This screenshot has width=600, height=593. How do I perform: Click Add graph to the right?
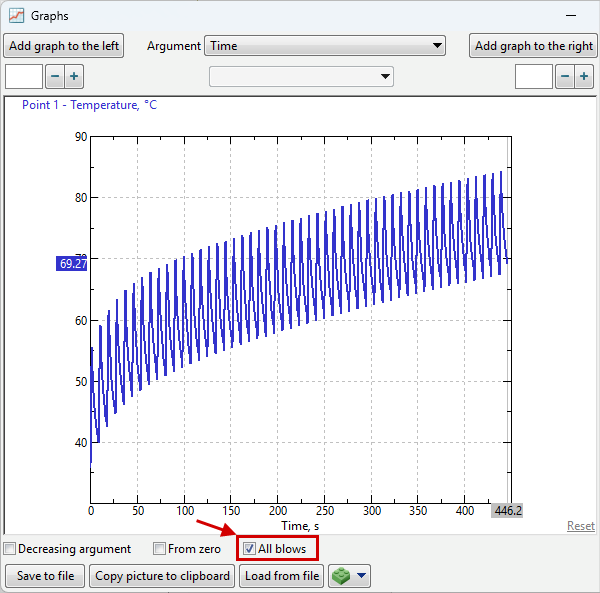[533, 46]
